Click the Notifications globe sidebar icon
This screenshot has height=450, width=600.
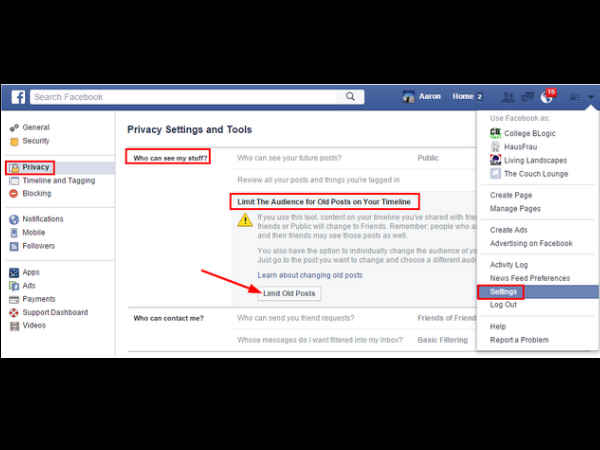(x=14, y=220)
